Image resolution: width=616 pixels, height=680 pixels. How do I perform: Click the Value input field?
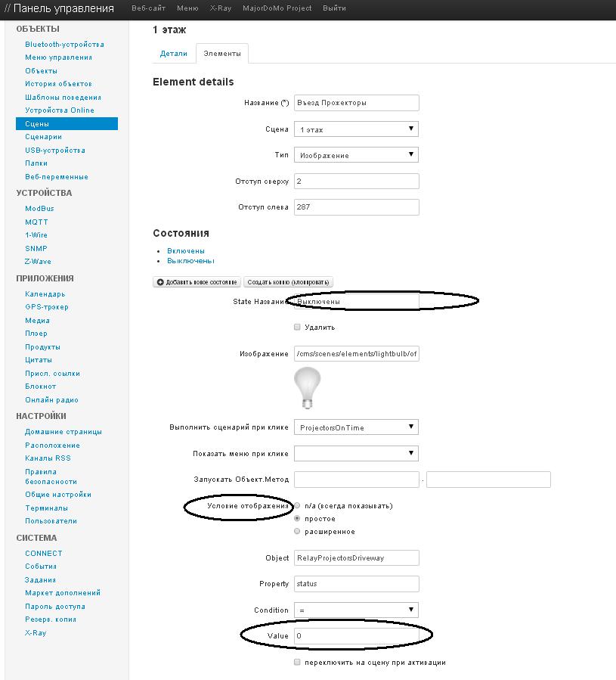356,636
